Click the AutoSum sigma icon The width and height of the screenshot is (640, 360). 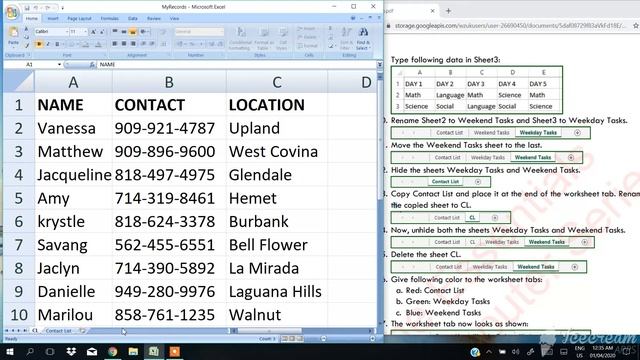(331, 29)
